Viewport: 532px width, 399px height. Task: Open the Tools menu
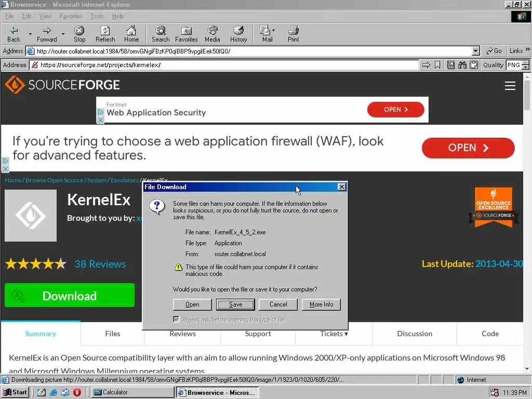pos(97,16)
